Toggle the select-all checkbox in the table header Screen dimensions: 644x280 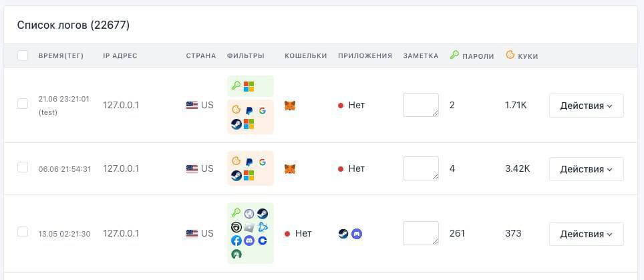coord(23,55)
